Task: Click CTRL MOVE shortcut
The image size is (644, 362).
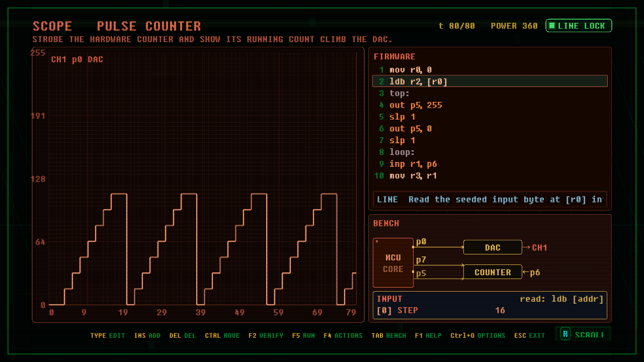Action: [x=222, y=335]
